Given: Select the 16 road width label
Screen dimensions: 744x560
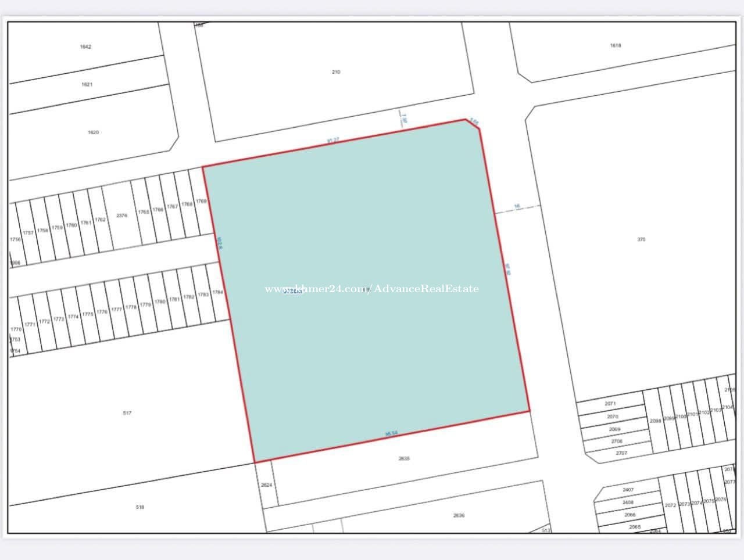Looking at the screenshot, I should pos(516,206).
